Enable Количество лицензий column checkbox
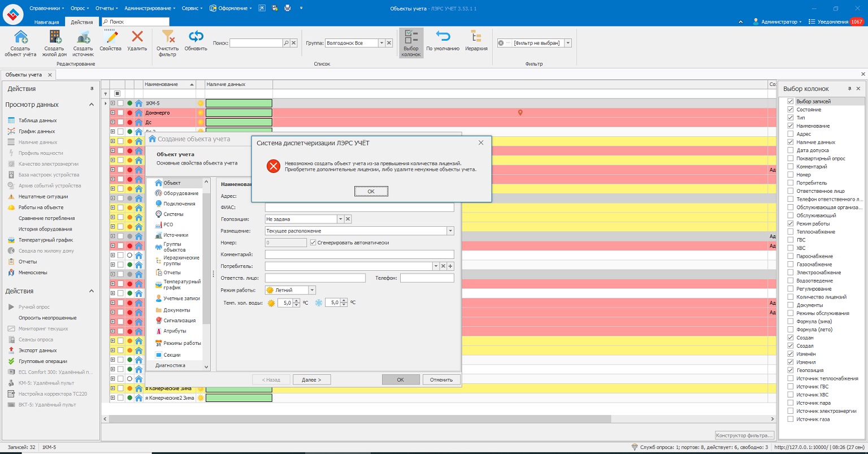This screenshot has width=868, height=454. click(791, 297)
